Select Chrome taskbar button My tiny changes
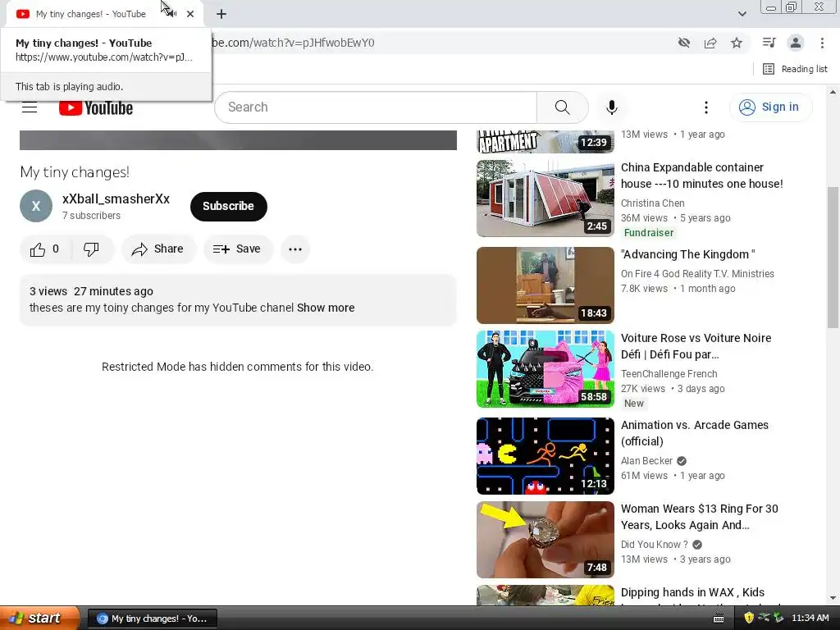Screen dimensions: 840x630 tap(152, 619)
